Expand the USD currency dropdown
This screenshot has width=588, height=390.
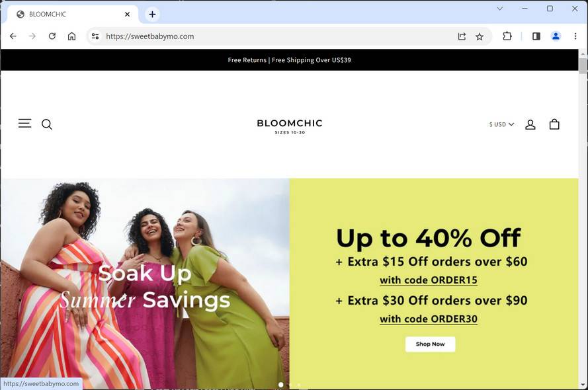click(x=501, y=124)
